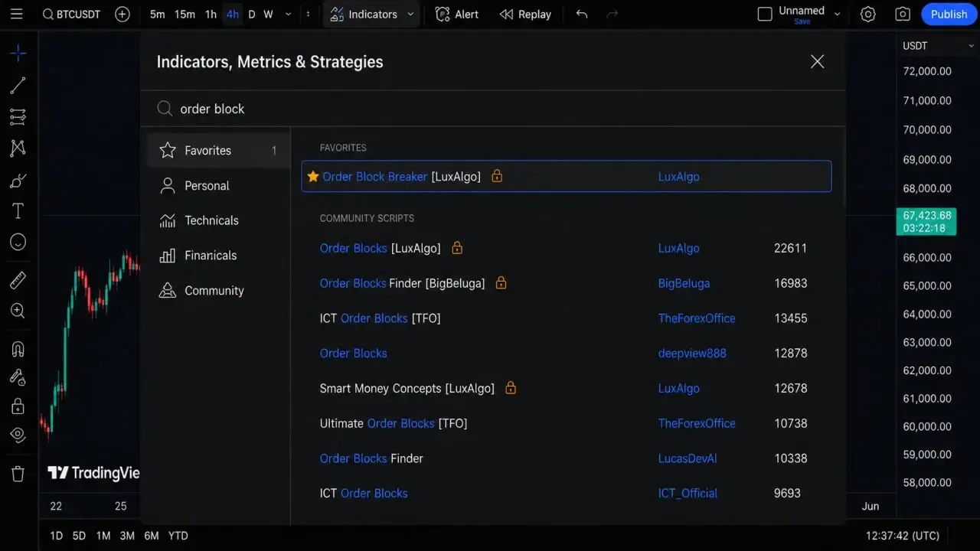Open ICT_Official author profile
The width and height of the screenshot is (980, 551).
pyautogui.click(x=688, y=494)
